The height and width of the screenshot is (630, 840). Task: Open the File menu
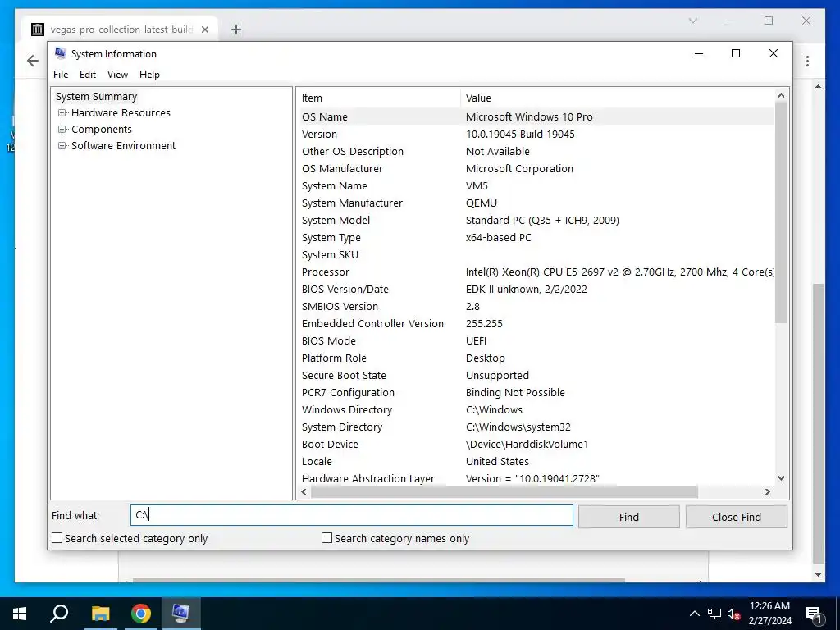tap(61, 75)
